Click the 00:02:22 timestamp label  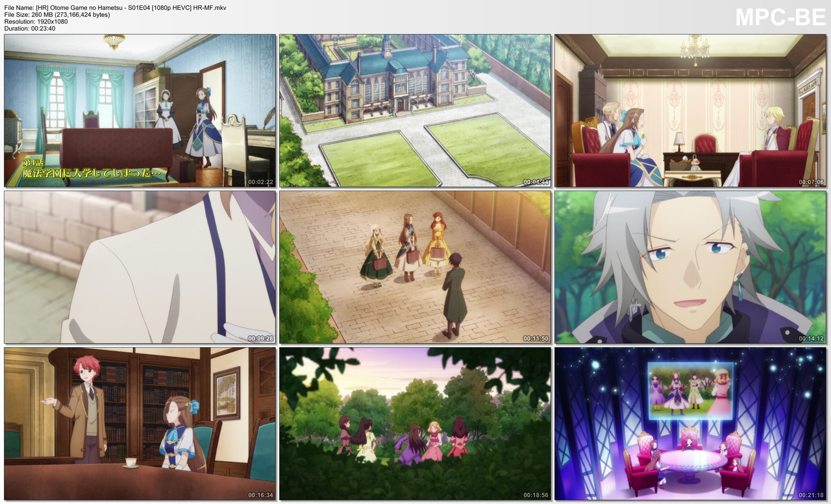coord(260,182)
